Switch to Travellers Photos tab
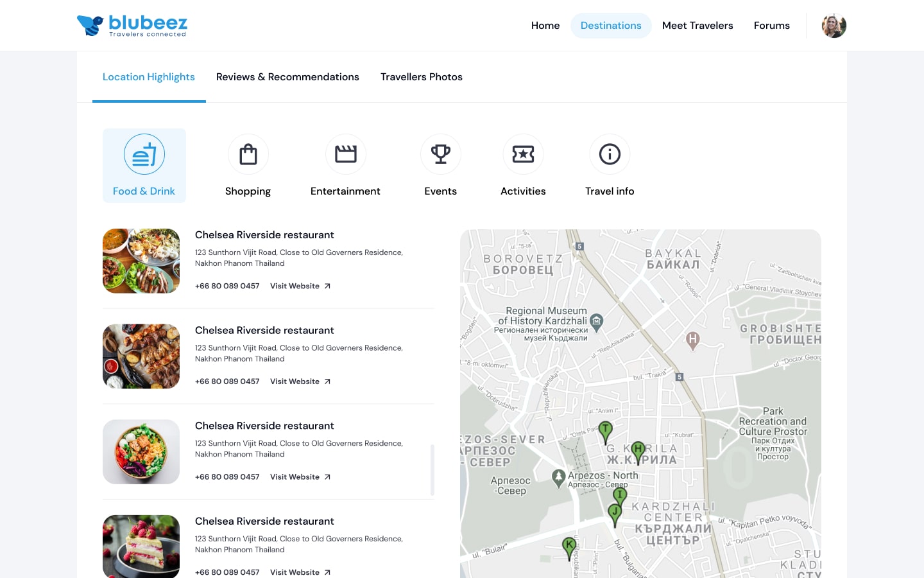This screenshot has width=924, height=578. tap(422, 77)
